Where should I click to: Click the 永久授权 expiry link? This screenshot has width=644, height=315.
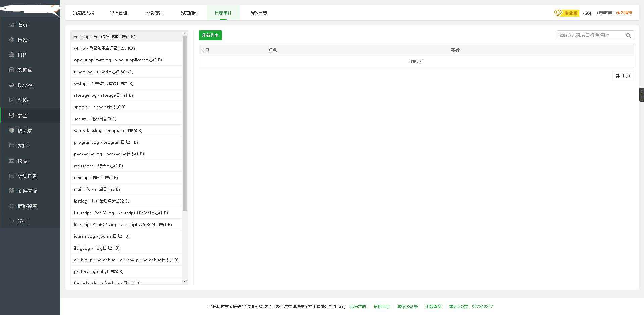[624, 13]
